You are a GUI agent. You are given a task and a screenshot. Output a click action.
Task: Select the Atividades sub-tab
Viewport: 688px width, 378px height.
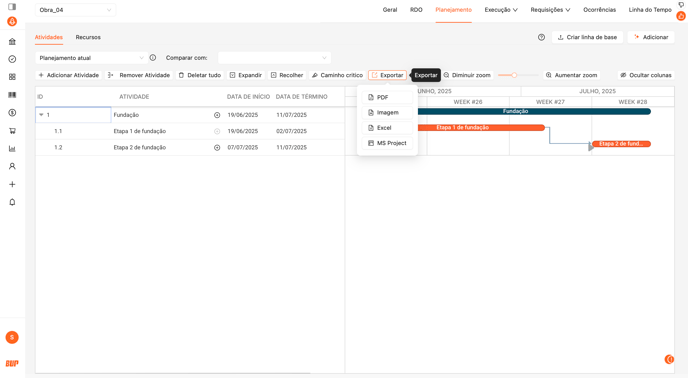(49, 37)
